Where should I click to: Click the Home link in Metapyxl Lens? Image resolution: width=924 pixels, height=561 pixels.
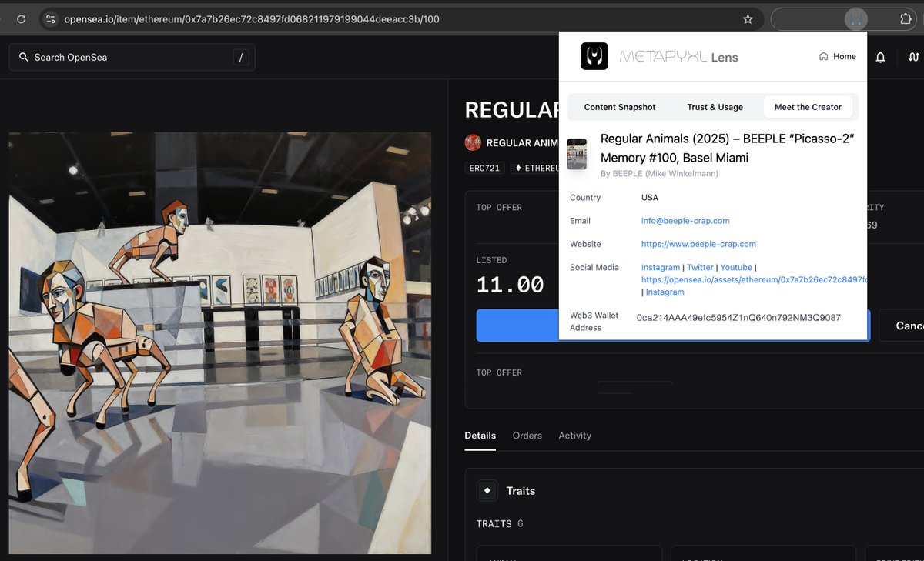837,56
